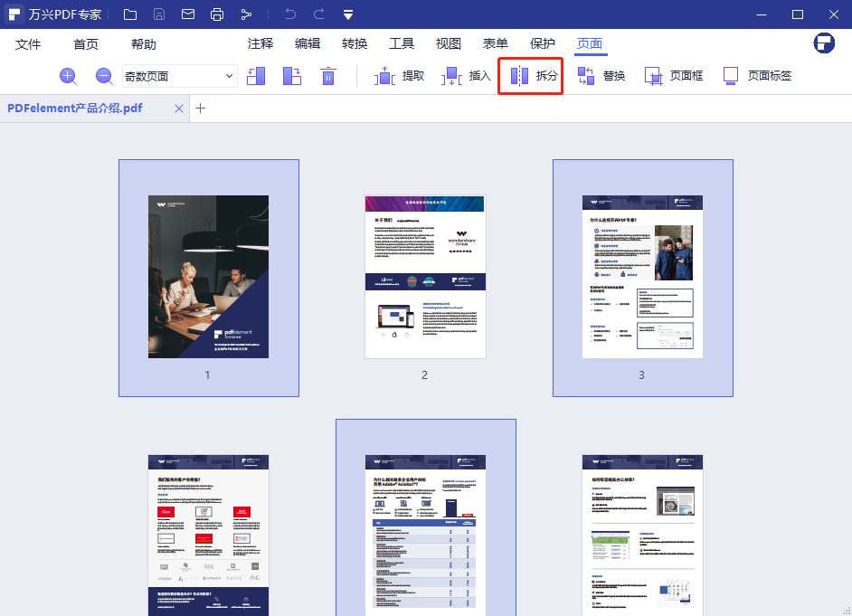Click the share icon in title bar
Screen dimensions: 852x616
pyautogui.click(x=246, y=14)
